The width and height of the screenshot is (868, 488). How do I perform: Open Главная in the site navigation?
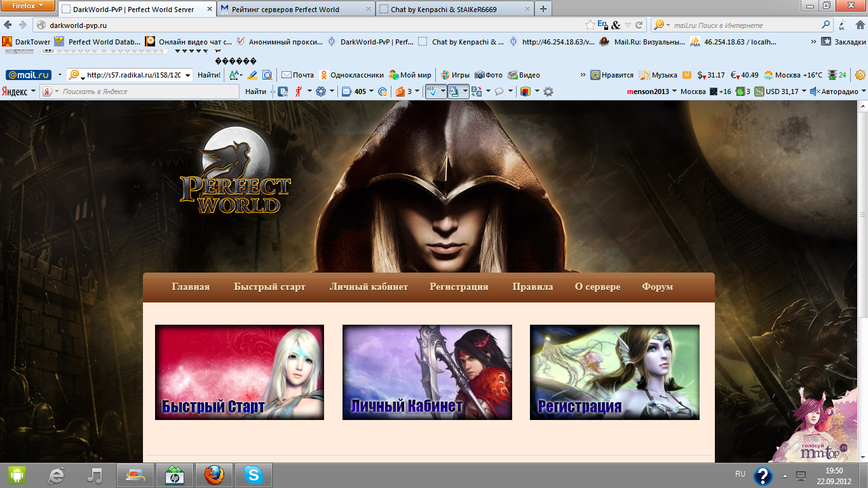coord(191,287)
